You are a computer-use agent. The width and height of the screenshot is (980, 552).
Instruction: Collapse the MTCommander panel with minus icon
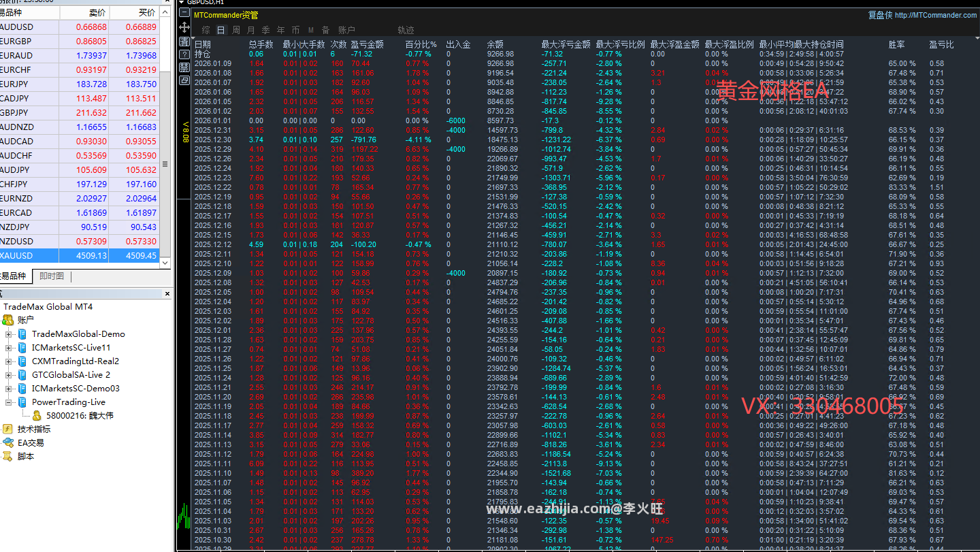click(184, 14)
